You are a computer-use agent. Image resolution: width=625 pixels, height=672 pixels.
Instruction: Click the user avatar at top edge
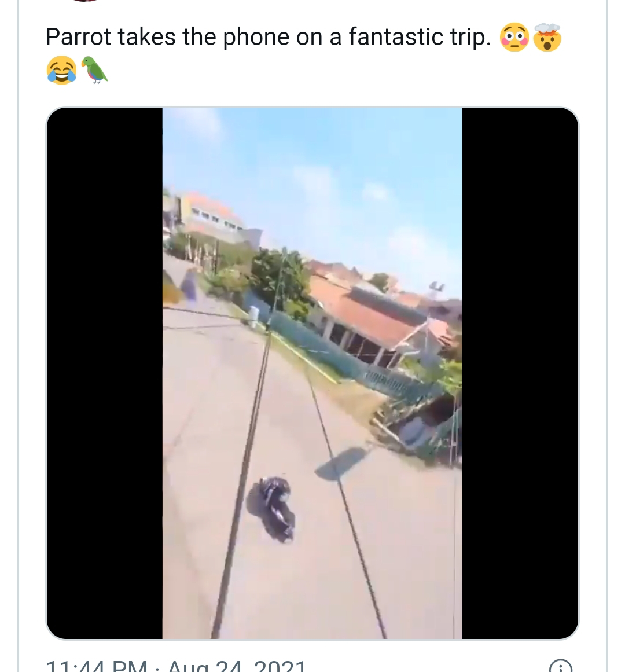click(86, 1)
